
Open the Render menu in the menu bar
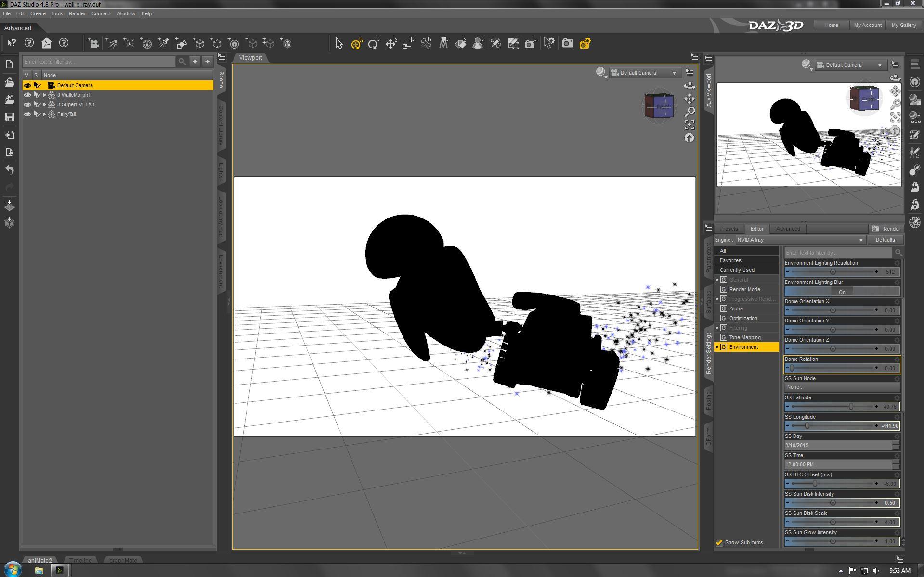click(x=77, y=13)
